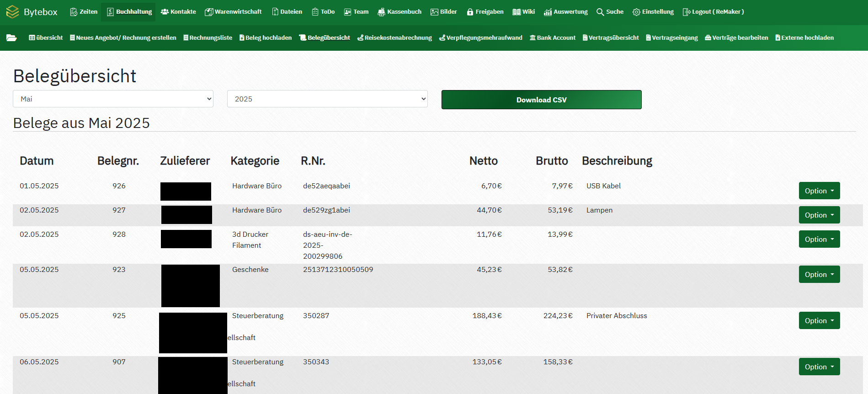Click the ToDo clipboard icon
The width and height of the screenshot is (868, 394).
coord(315,12)
